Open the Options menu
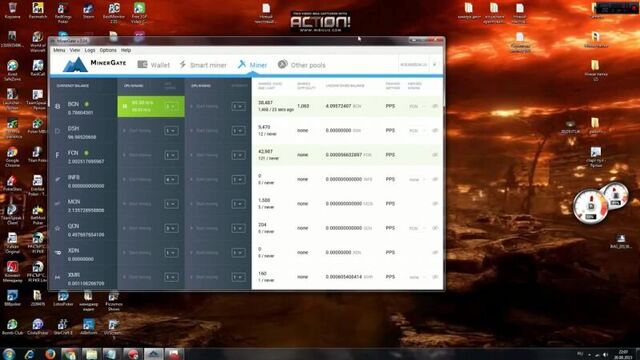This screenshot has width=640, height=360. (x=108, y=50)
